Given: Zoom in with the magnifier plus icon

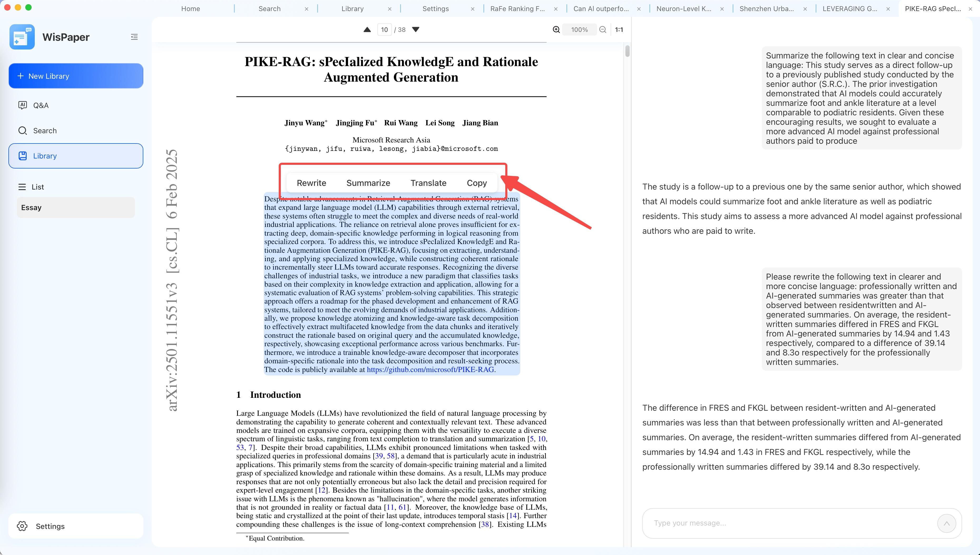Looking at the screenshot, I should pyautogui.click(x=556, y=30).
